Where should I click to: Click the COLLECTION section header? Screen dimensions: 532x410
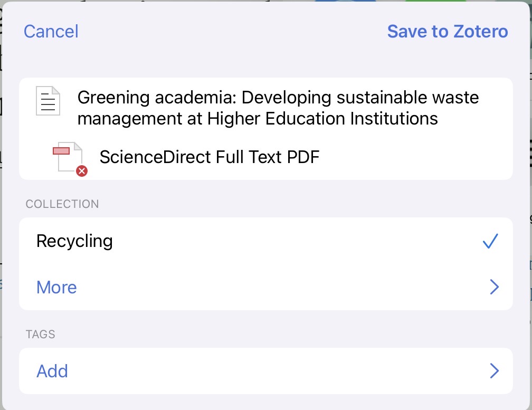click(62, 204)
